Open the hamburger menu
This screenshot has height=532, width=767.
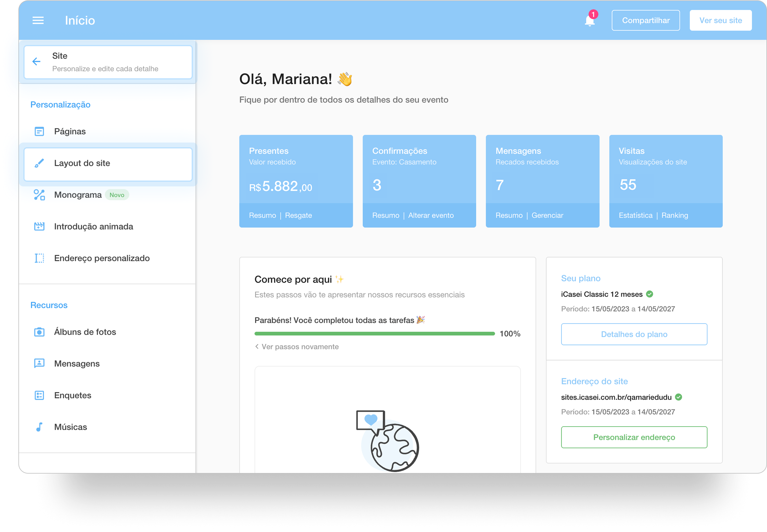[38, 20]
